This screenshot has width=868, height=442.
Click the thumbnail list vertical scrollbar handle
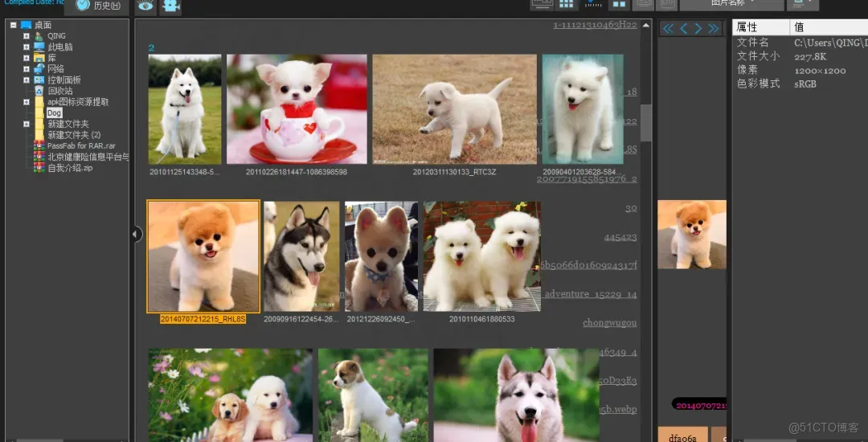(x=646, y=121)
